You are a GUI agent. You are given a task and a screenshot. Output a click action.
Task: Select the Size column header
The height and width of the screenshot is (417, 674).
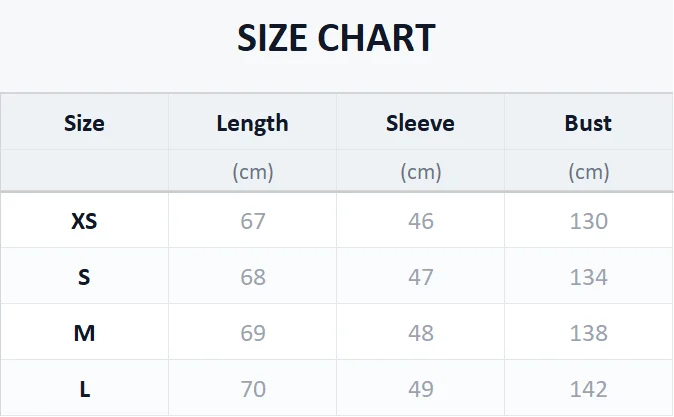click(x=84, y=123)
